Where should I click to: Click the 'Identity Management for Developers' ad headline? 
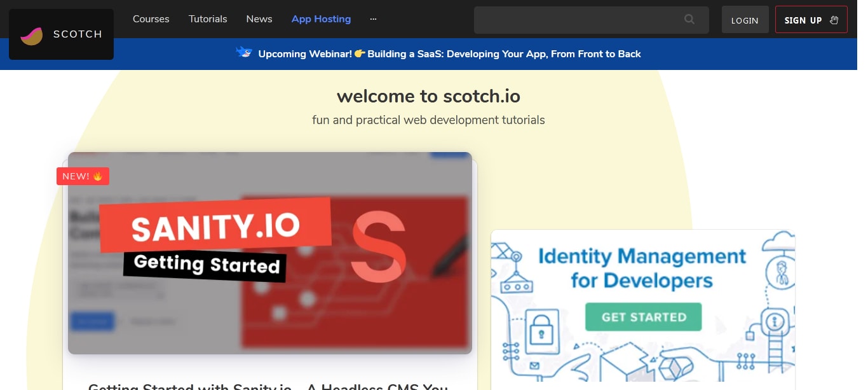pyautogui.click(x=642, y=268)
